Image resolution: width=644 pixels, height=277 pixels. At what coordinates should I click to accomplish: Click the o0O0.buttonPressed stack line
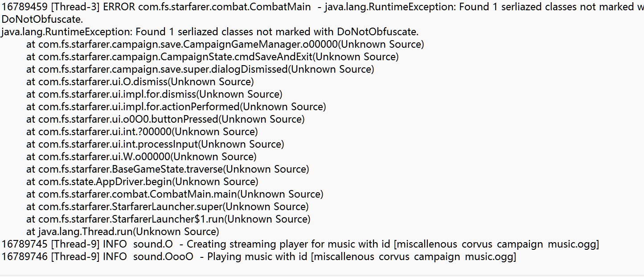click(165, 120)
